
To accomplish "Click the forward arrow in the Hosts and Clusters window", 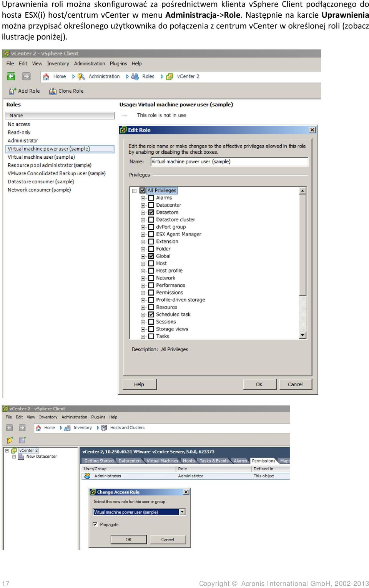I will [22, 428].
